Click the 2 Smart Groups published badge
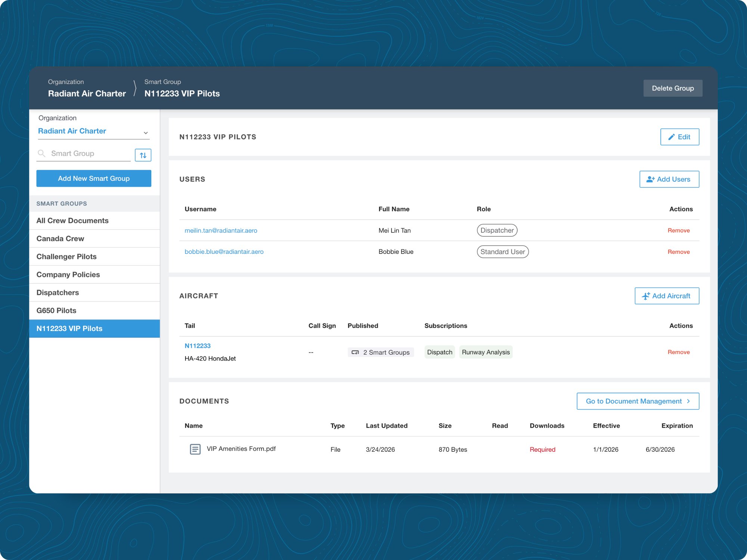747x560 pixels. pyautogui.click(x=381, y=352)
